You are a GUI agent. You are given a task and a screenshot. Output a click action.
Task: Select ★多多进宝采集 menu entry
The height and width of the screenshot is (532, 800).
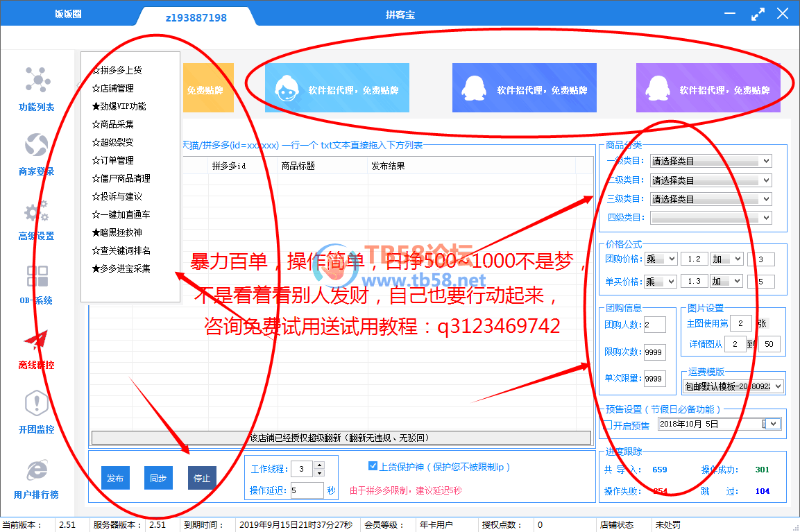tap(121, 269)
